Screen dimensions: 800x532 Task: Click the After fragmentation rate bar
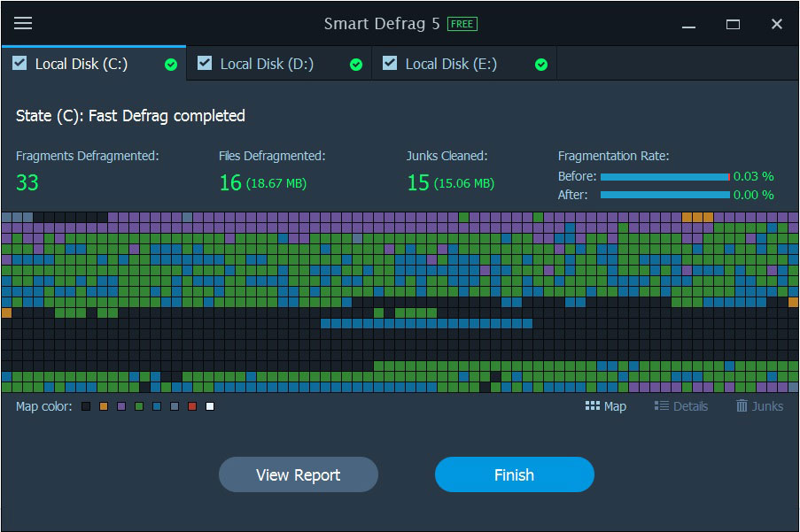click(665, 195)
